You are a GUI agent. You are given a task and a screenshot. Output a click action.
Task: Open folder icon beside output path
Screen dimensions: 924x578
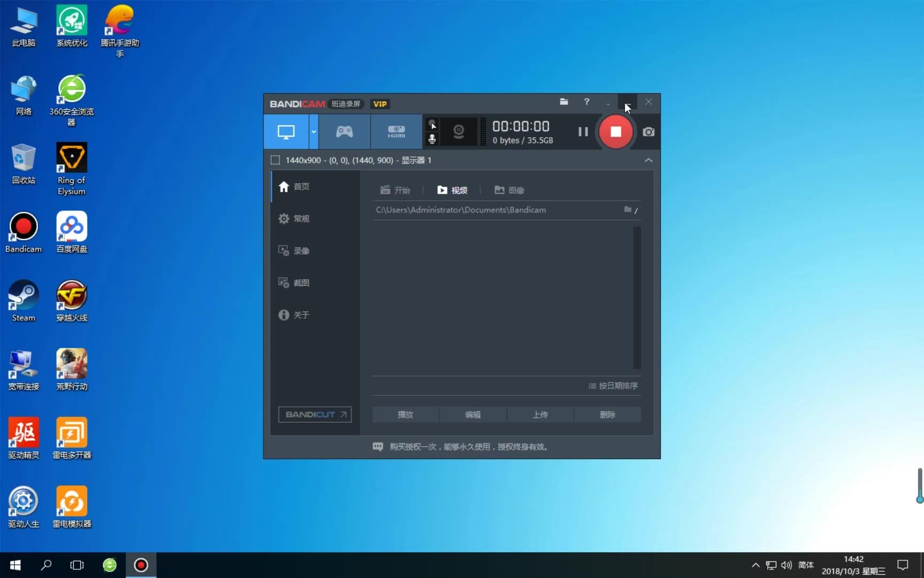(x=628, y=209)
